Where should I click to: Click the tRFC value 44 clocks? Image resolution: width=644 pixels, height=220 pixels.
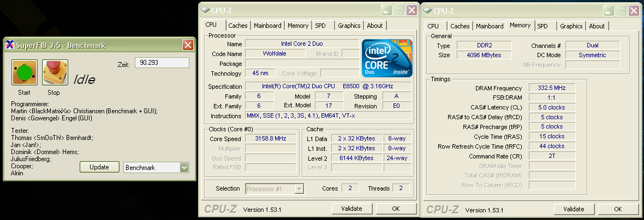552,146
